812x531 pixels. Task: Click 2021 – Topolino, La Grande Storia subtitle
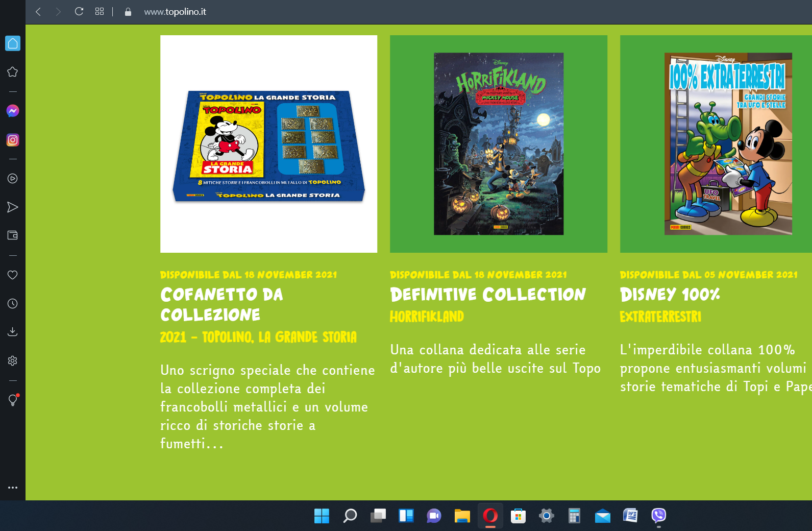pyautogui.click(x=259, y=337)
